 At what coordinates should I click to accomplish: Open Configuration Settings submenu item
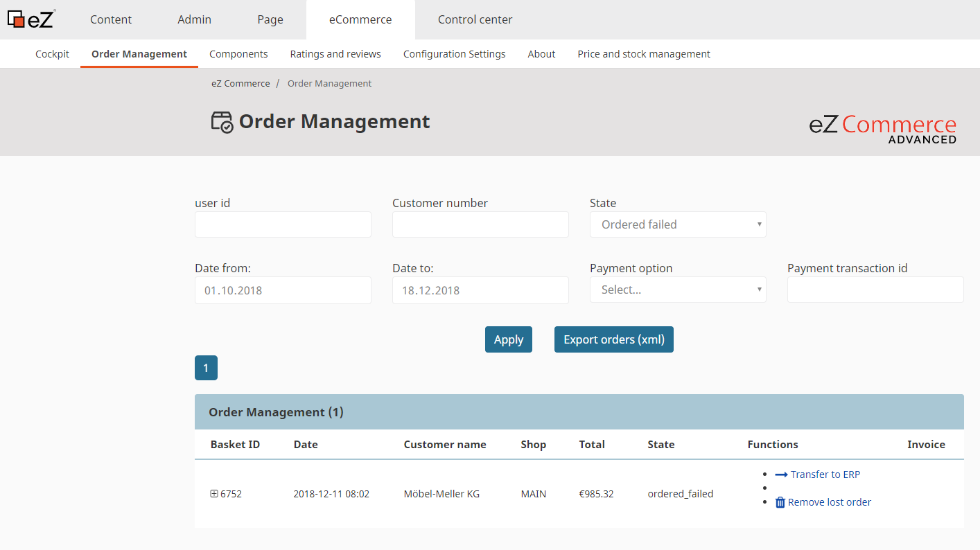tap(455, 54)
